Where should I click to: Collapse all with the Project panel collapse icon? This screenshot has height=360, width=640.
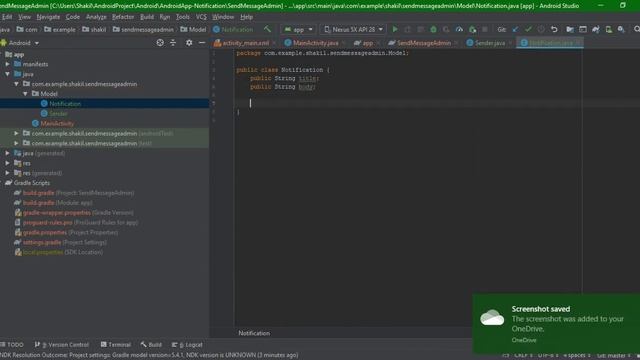(x=173, y=42)
